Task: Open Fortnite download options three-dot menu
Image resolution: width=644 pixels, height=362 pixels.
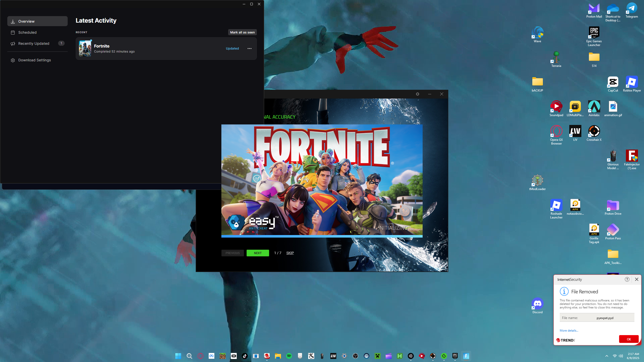Action: click(x=249, y=49)
